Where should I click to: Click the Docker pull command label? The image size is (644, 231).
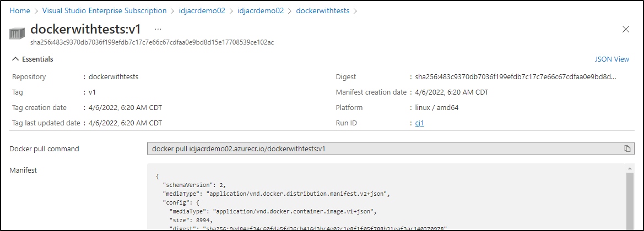tap(45, 148)
